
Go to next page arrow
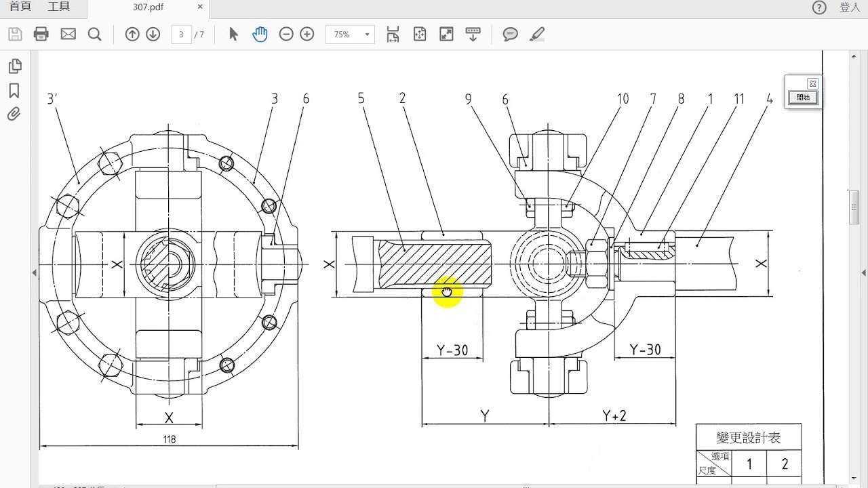point(153,34)
